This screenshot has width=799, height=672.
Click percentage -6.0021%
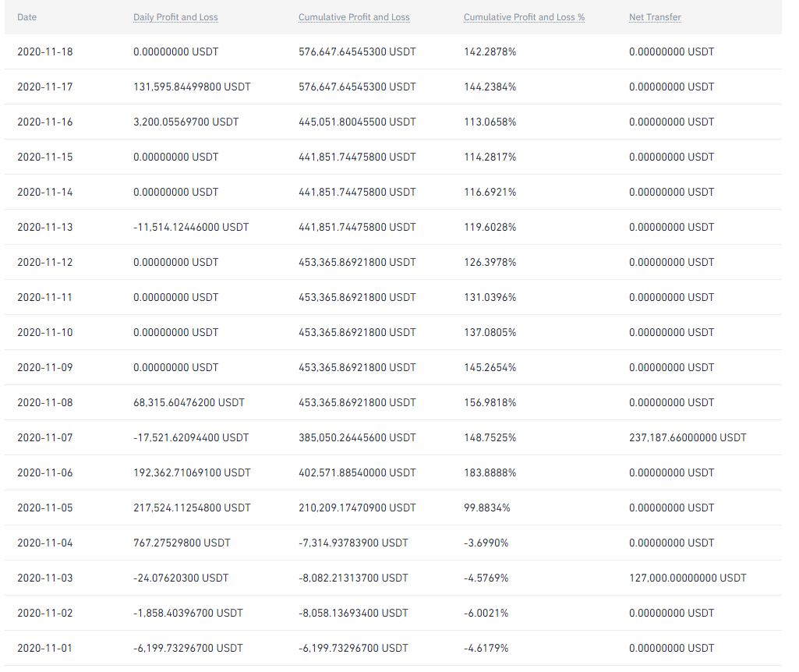[x=486, y=614]
